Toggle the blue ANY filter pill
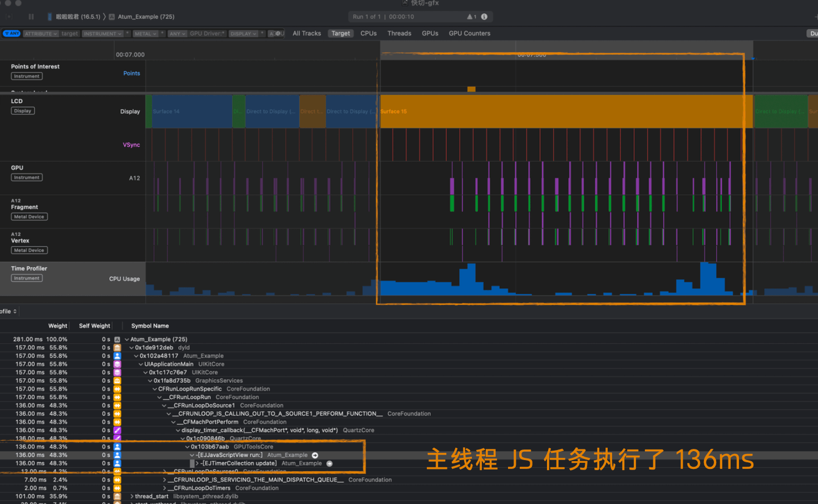The height and width of the screenshot is (504, 818). tap(12, 33)
